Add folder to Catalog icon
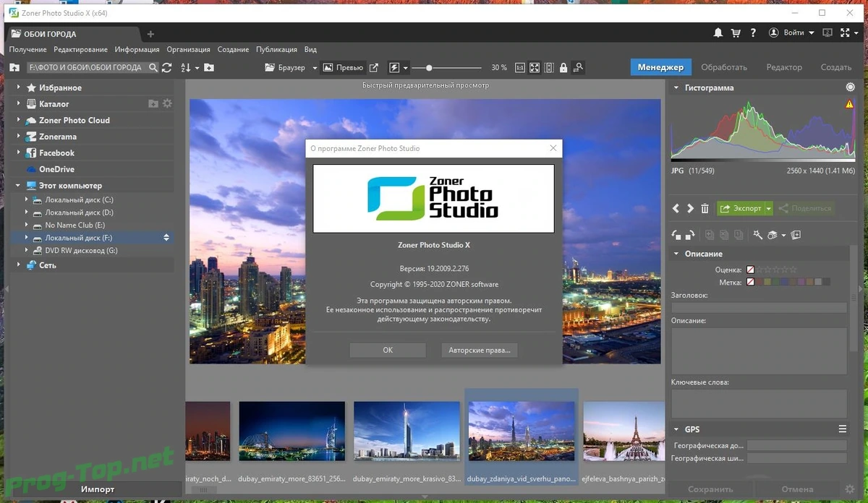Viewport: 868px width, 503px height. (x=153, y=104)
